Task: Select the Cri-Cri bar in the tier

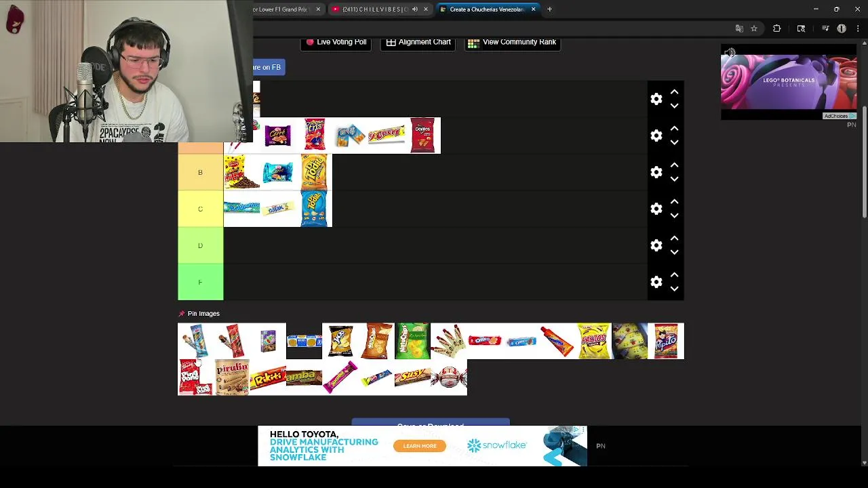Action: coord(387,136)
